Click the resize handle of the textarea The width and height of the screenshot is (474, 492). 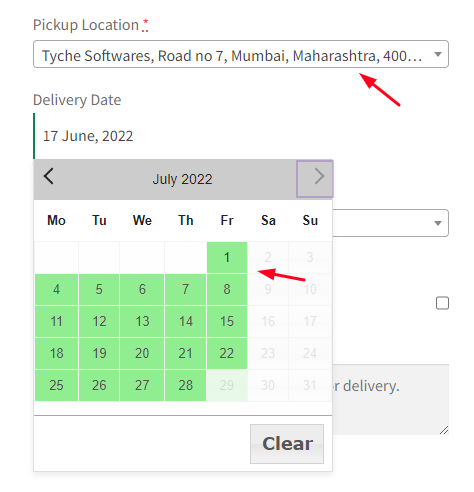444,430
